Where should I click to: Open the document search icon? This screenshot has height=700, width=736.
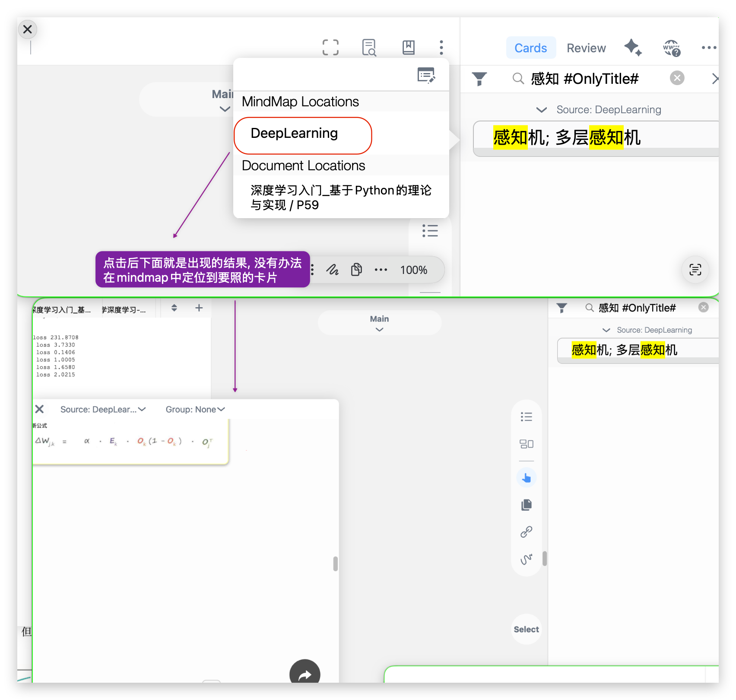pos(369,47)
